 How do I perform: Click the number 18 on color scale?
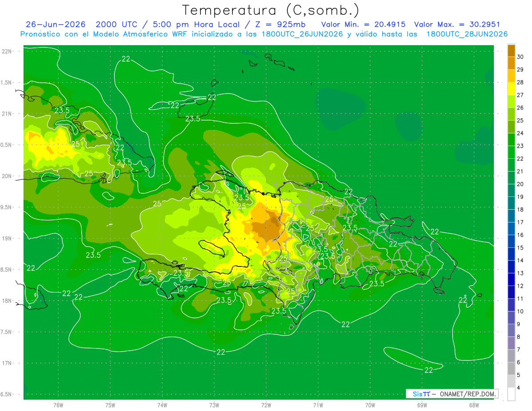pyautogui.click(x=520, y=209)
